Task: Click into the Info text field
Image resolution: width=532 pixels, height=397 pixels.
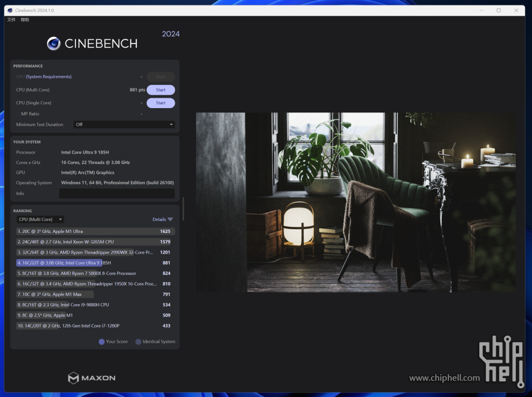Action: [117, 193]
